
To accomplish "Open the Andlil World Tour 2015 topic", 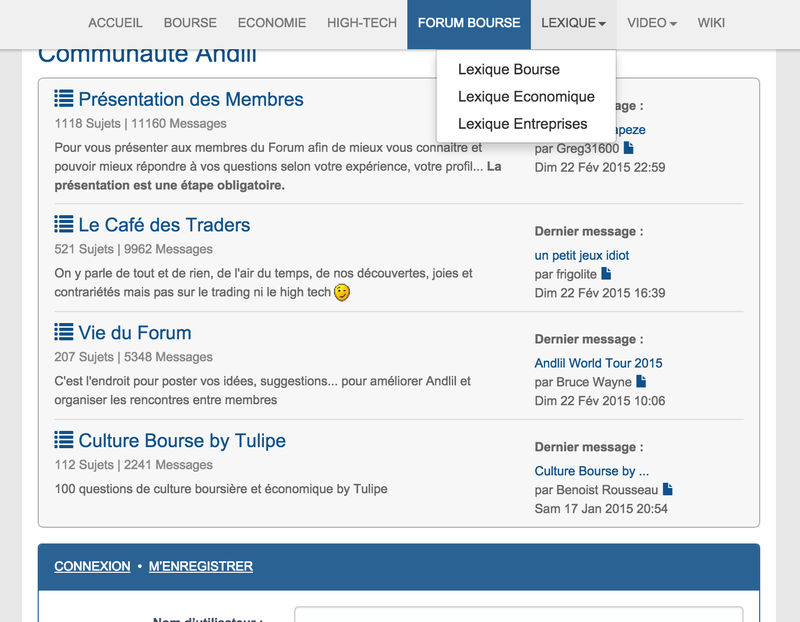I will 598,363.
